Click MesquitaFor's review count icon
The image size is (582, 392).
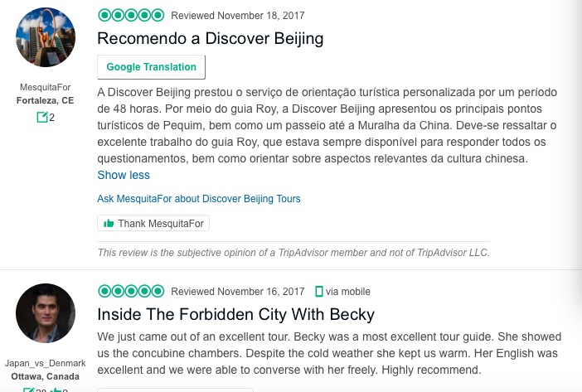tap(41, 118)
